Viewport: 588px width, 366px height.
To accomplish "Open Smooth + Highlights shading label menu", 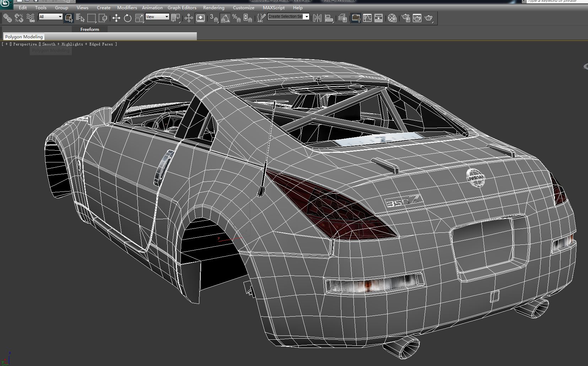I will (63, 44).
